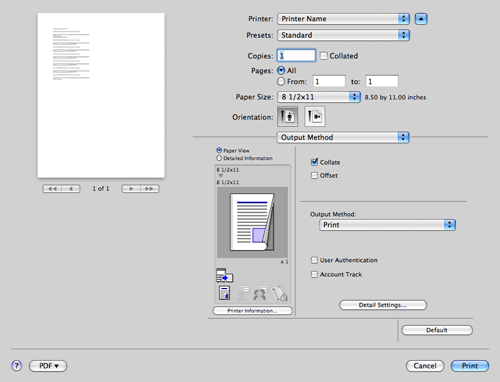Click the Detail Settings button
The width and height of the screenshot is (500, 382).
(383, 305)
